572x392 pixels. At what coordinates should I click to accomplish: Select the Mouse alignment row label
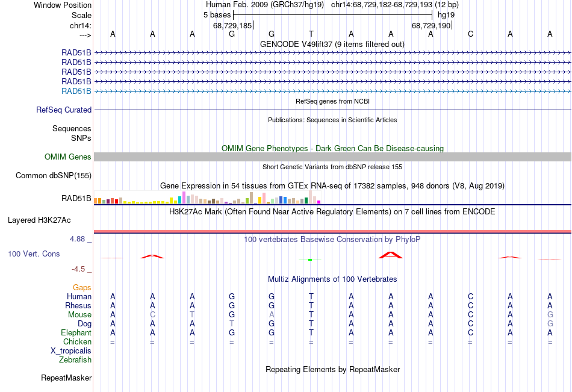click(79, 314)
